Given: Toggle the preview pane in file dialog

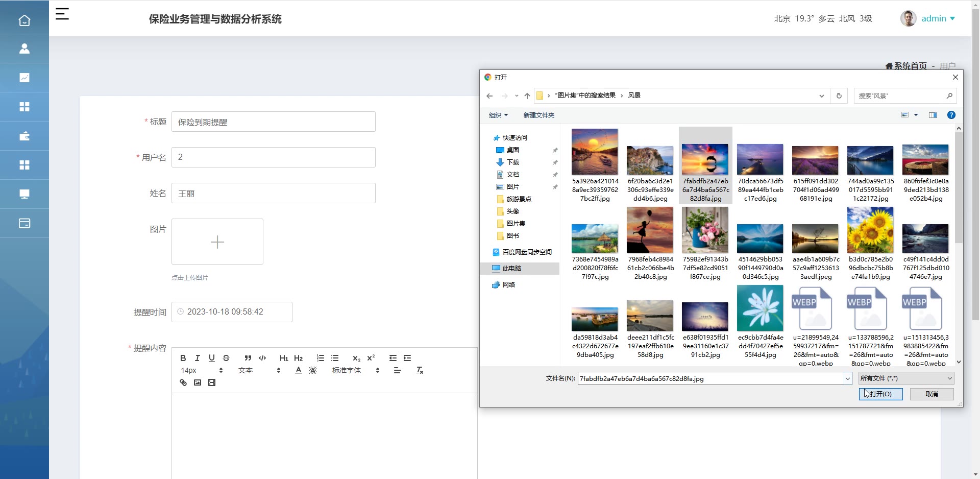Looking at the screenshot, I should click(933, 115).
